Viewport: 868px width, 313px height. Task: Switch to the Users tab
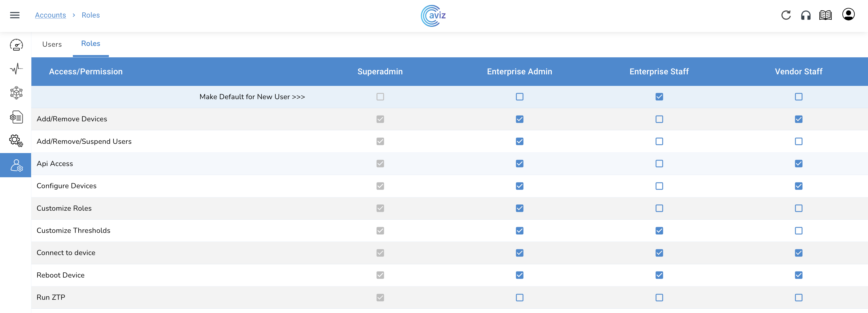click(x=52, y=44)
